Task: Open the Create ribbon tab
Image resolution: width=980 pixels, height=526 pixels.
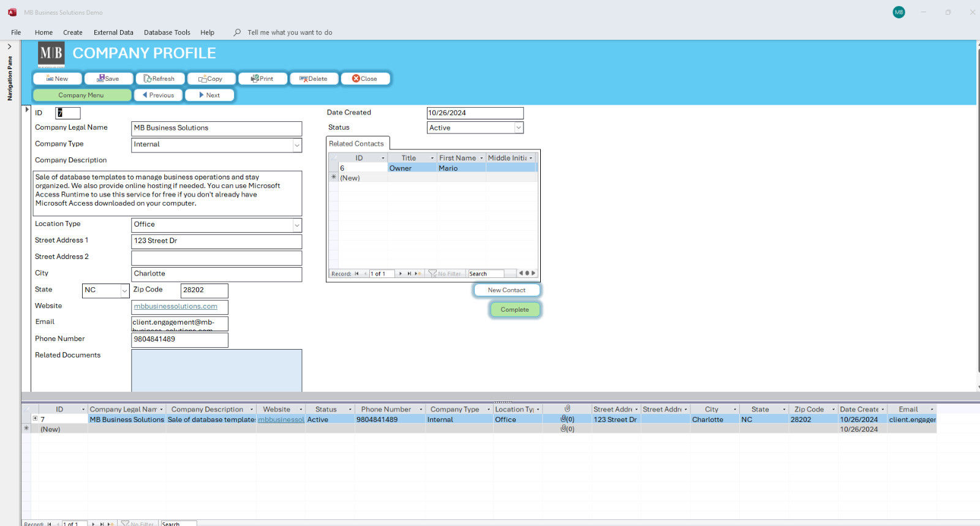Action: pos(72,32)
